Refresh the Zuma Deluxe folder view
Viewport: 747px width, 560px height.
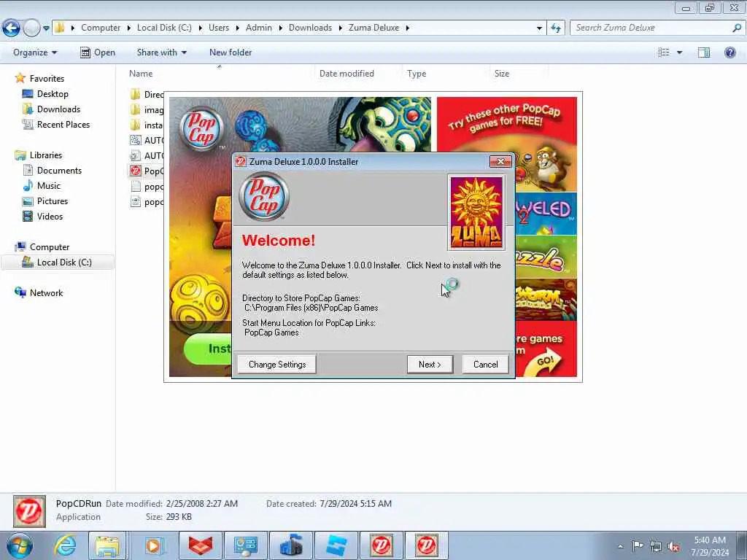pyautogui.click(x=555, y=28)
